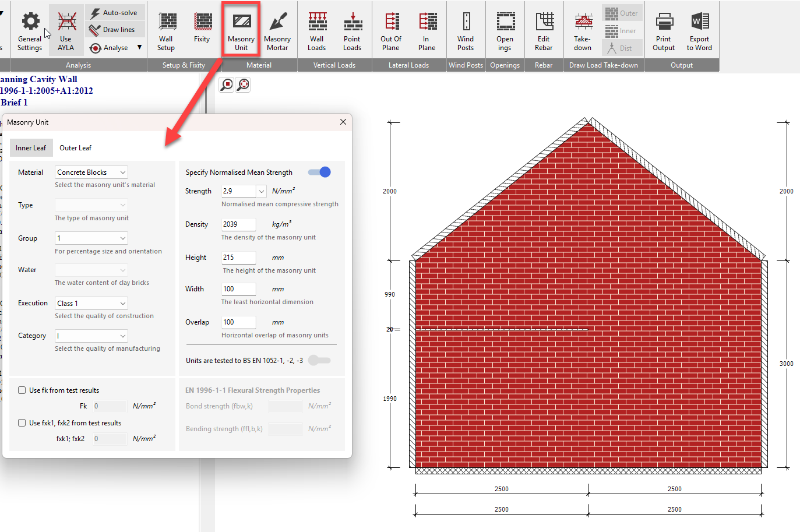
Task: Select the Inner Leaf tab
Action: (31, 147)
